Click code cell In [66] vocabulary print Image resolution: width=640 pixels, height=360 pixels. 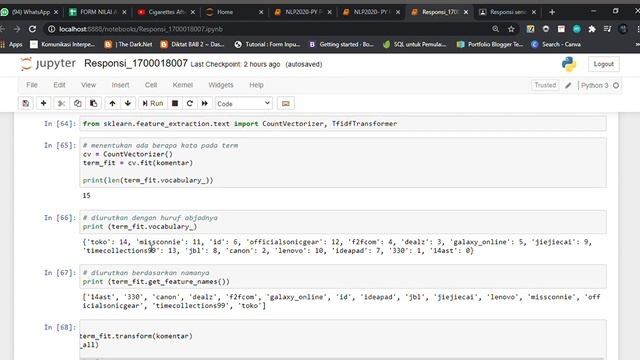pos(343,222)
